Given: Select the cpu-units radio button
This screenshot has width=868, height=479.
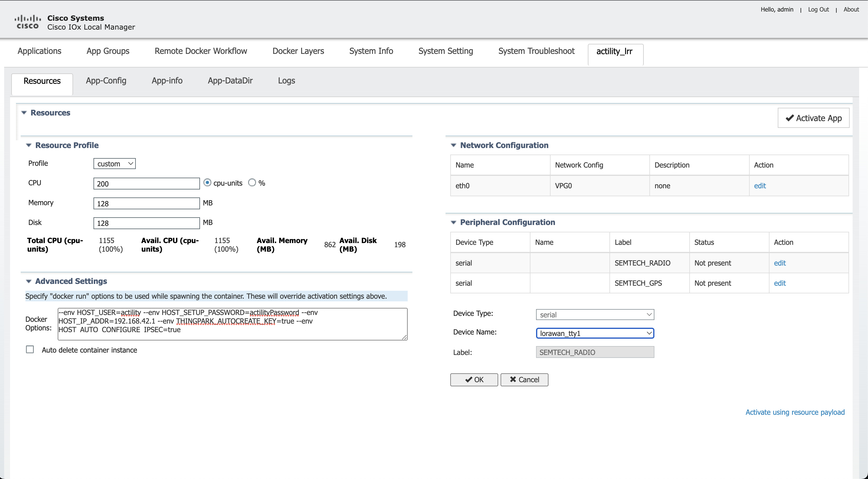Looking at the screenshot, I should pos(208,183).
